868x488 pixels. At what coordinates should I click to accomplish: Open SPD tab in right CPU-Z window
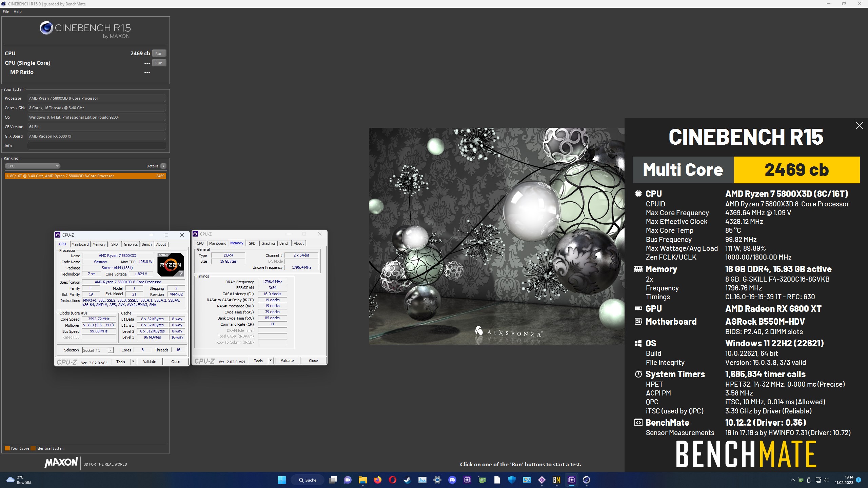pyautogui.click(x=252, y=243)
